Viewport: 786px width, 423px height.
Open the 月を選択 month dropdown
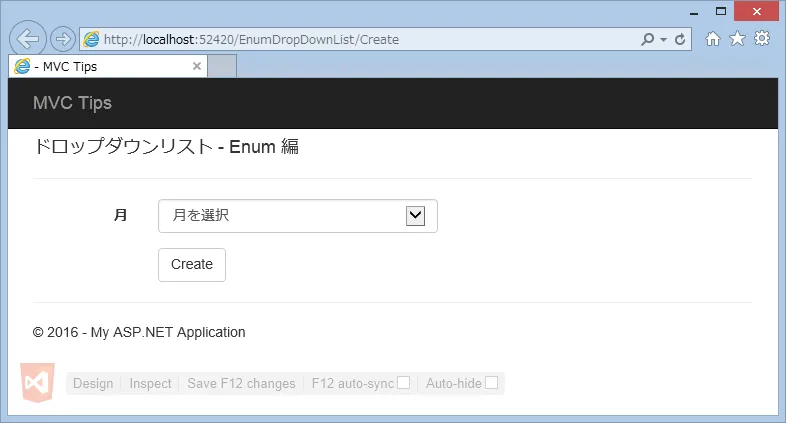pyautogui.click(x=298, y=216)
